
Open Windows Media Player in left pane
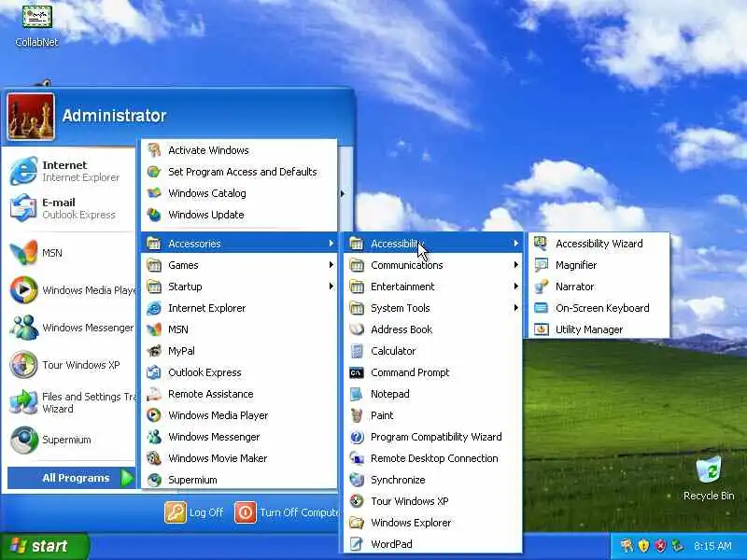click(71, 290)
